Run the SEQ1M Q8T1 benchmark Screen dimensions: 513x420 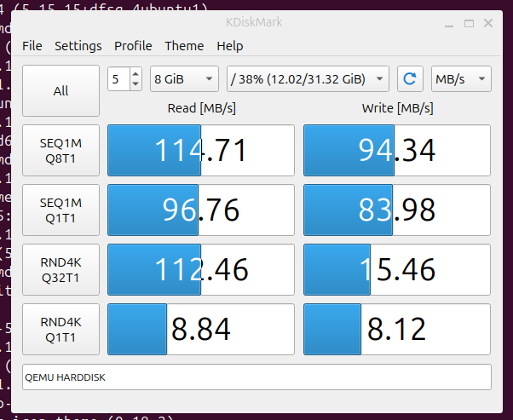[61, 151]
